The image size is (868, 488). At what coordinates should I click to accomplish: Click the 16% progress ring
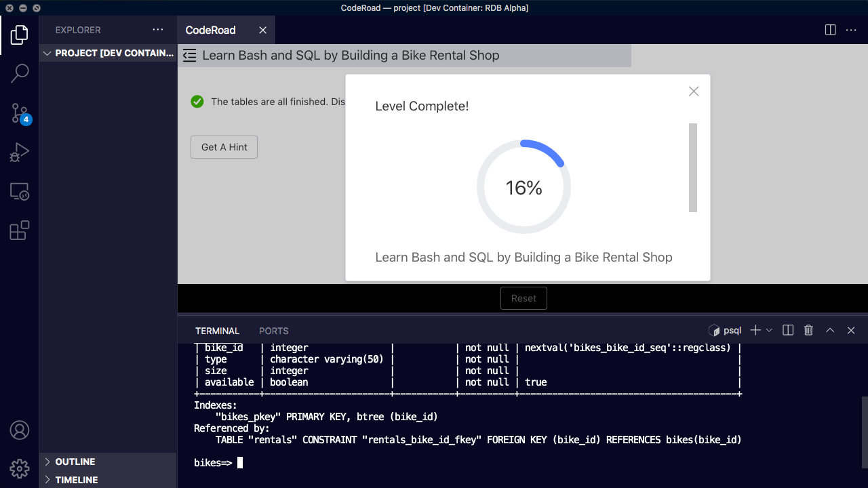point(524,186)
